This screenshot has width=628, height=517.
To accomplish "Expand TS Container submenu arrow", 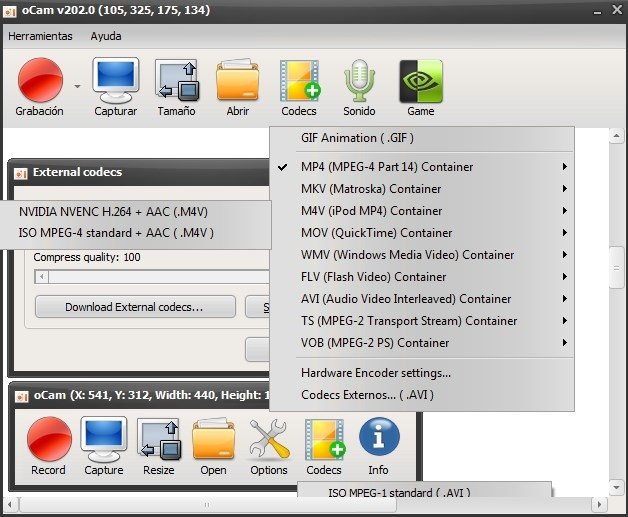I will coord(564,321).
